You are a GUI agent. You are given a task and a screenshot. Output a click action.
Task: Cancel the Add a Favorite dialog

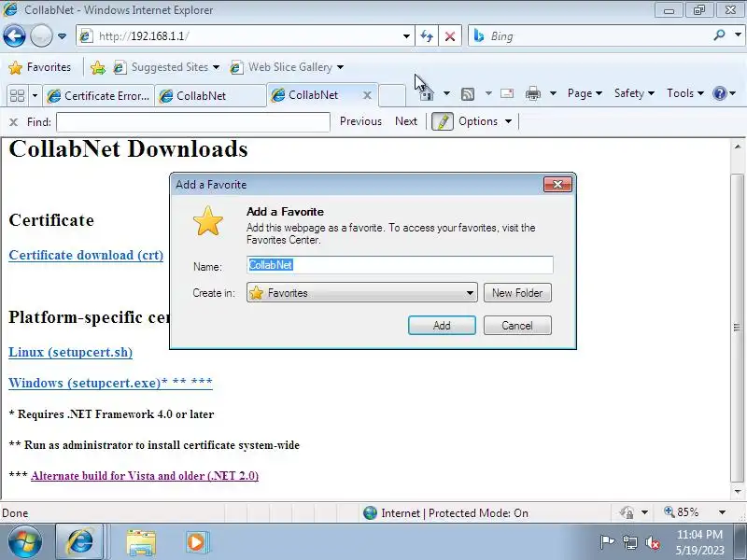(517, 325)
